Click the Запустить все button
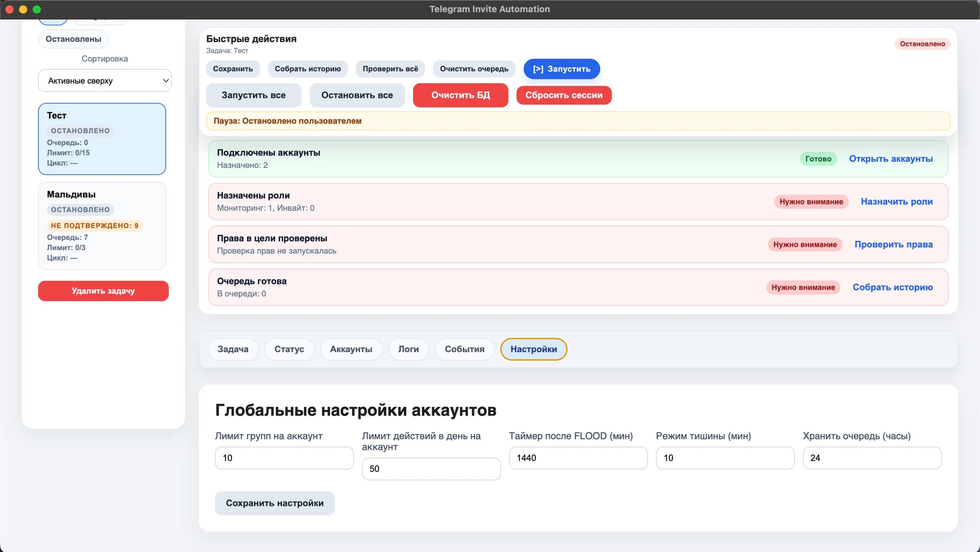 coord(254,95)
